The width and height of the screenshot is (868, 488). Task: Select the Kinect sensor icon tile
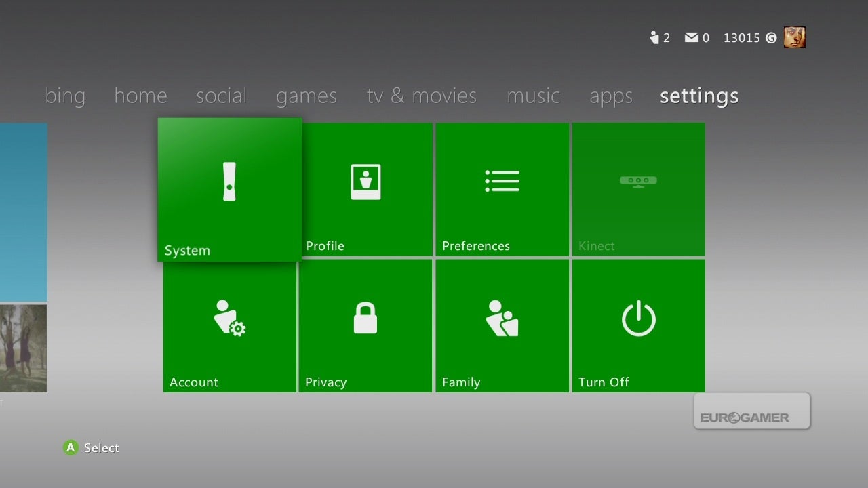[638, 181]
